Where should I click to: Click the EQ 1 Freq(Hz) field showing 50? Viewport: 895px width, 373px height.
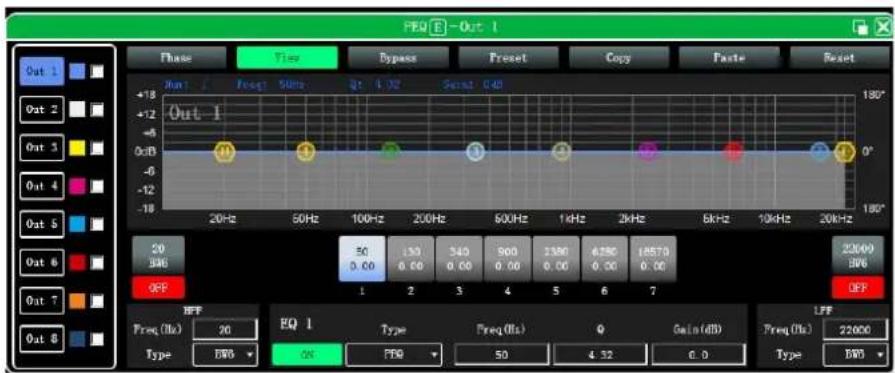(x=503, y=355)
